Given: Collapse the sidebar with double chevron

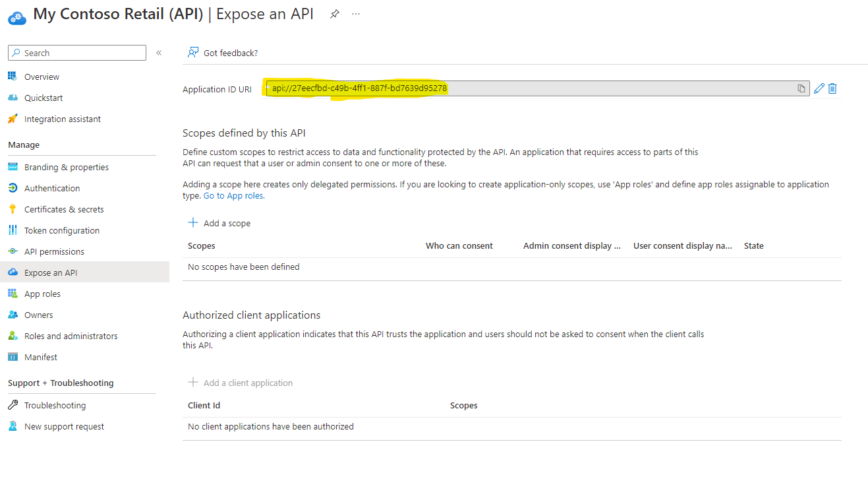Looking at the screenshot, I should pyautogui.click(x=159, y=53).
